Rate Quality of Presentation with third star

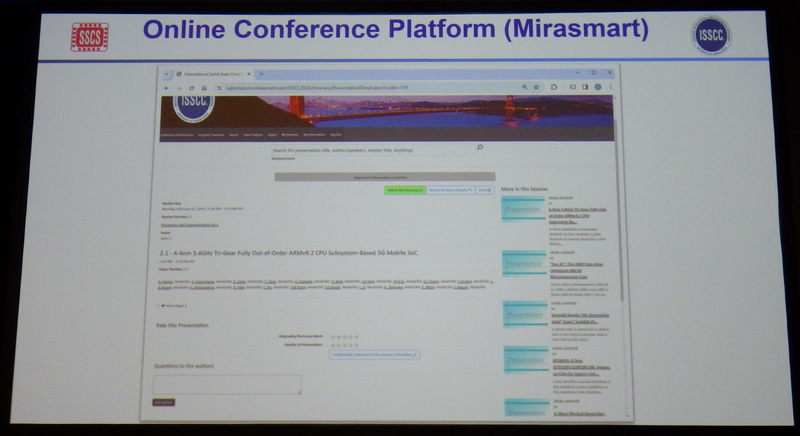click(x=345, y=345)
